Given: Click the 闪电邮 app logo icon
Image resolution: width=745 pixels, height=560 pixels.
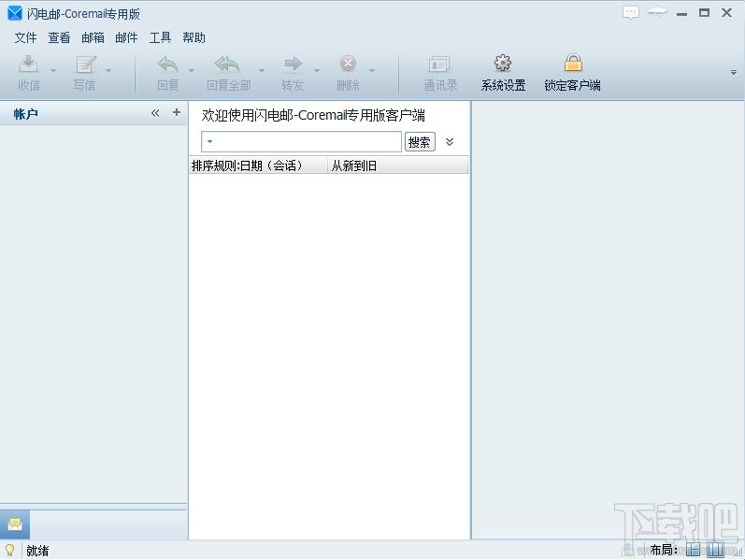Looking at the screenshot, I should click(15, 13).
